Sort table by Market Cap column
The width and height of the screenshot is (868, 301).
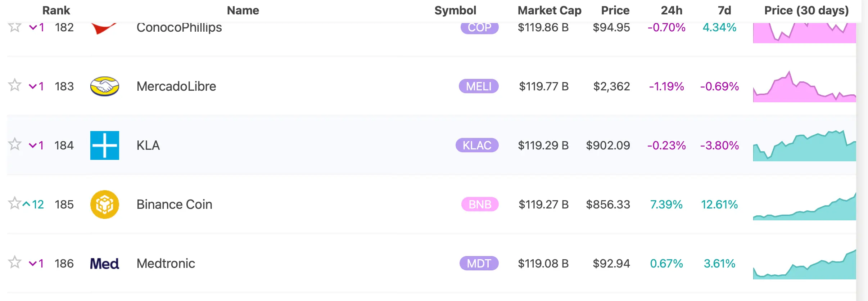click(550, 10)
